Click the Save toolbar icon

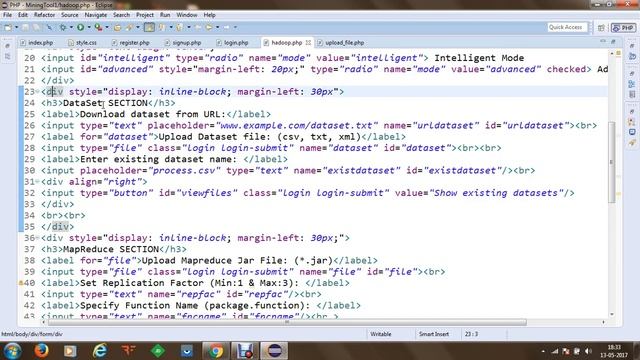tap(25, 27)
